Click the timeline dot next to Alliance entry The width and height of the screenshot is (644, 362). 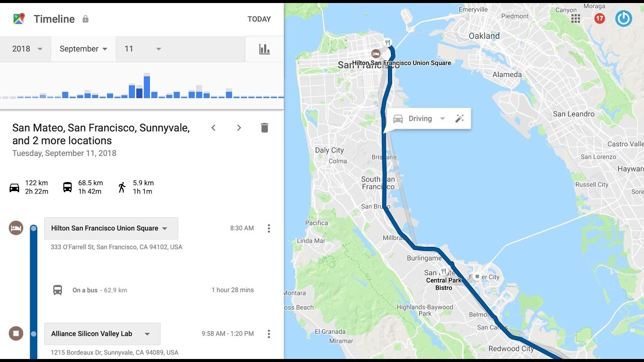pyautogui.click(x=34, y=334)
